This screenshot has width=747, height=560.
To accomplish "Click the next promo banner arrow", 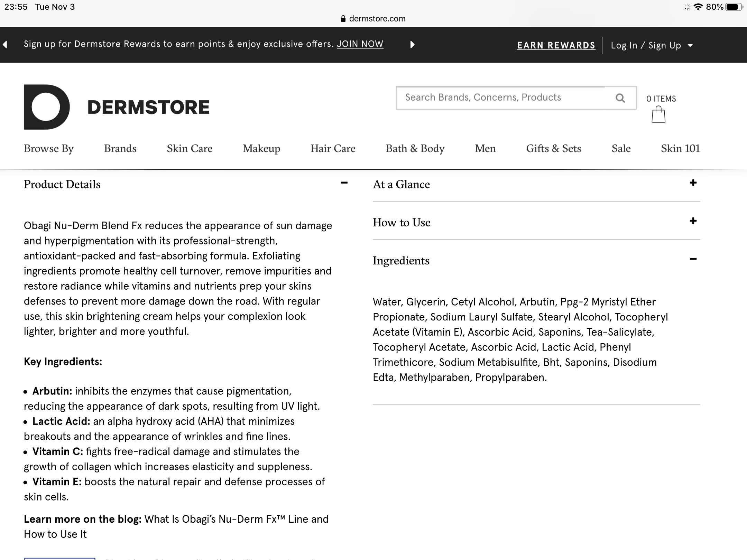I will point(412,45).
